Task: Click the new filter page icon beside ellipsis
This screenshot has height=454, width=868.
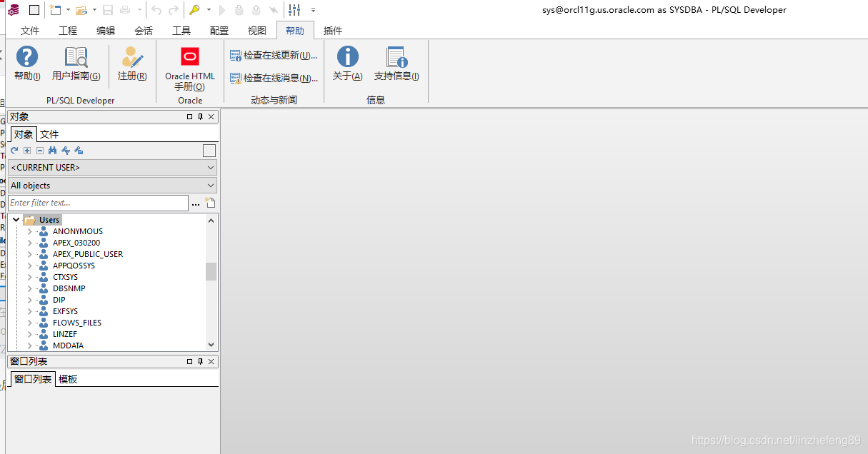Action: 211,203
